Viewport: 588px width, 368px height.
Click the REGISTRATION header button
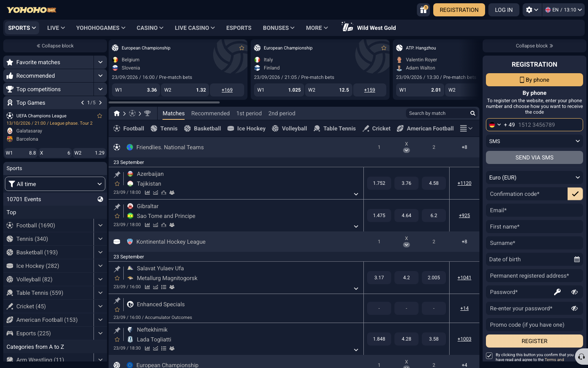[x=459, y=10]
